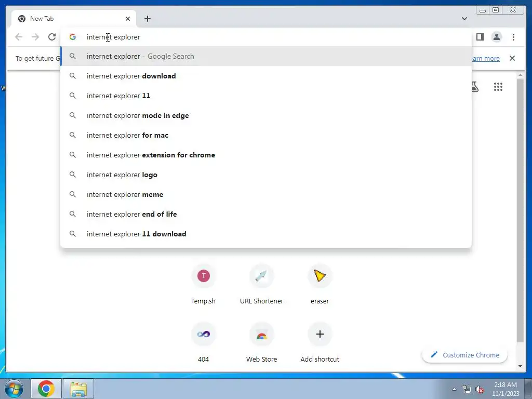The height and width of the screenshot is (399, 532).
Task: Go back using the back arrow
Action: [19, 37]
